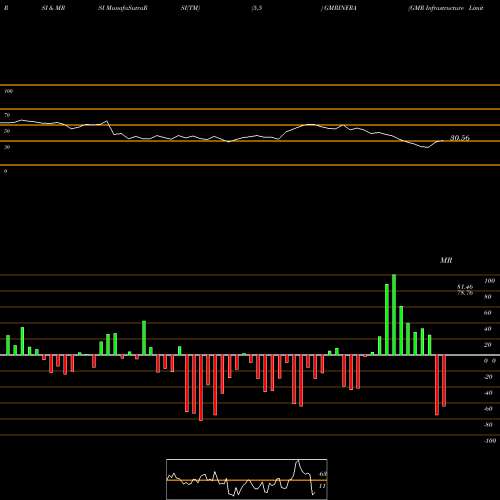Click the "78.76" value in the histogram panel

[x=465, y=293]
